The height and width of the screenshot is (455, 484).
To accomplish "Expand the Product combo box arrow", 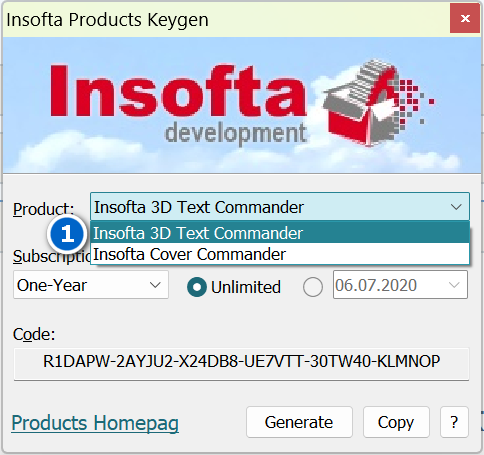I will pyautogui.click(x=456, y=207).
